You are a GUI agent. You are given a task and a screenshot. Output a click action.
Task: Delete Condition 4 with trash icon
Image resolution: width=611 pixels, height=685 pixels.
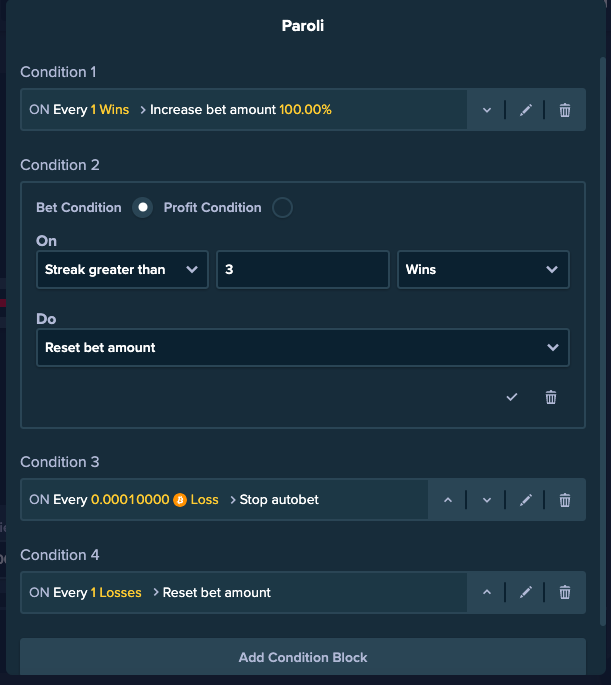[565, 592]
